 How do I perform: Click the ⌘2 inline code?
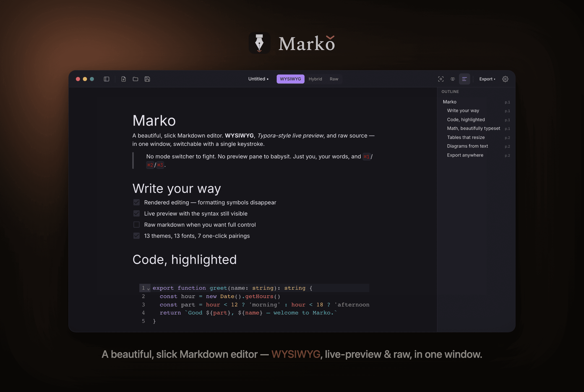(x=150, y=165)
